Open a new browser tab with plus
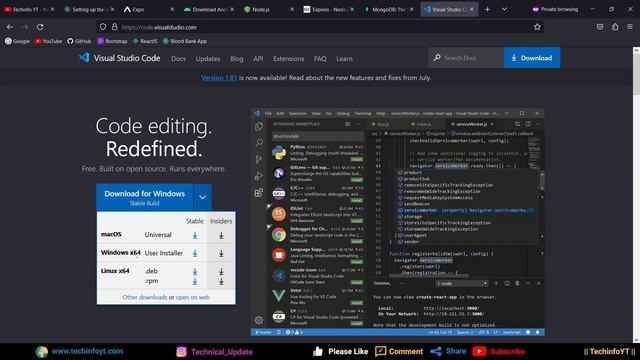640x360 pixels. click(487, 9)
